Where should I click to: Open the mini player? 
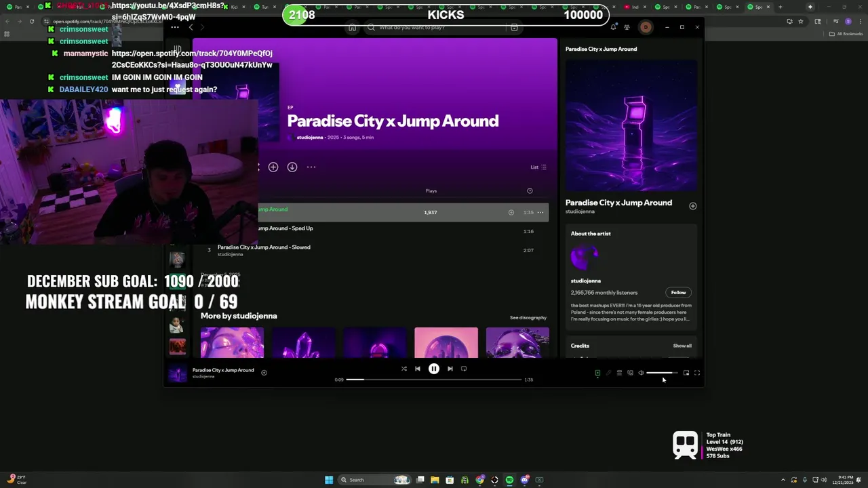coord(686,373)
